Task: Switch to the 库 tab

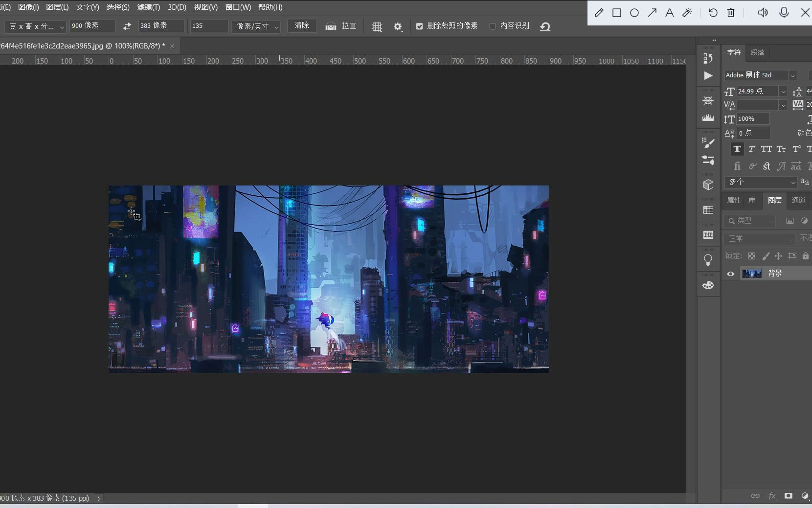Action: pos(752,201)
